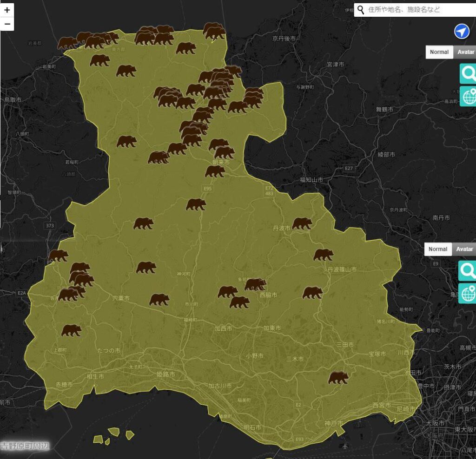Switch to Normal mode under the blue arrow
This screenshot has height=459, width=476.
[439, 52]
